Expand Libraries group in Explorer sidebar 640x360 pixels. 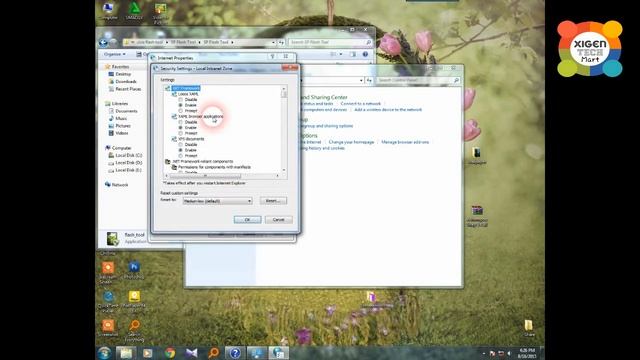120,103
